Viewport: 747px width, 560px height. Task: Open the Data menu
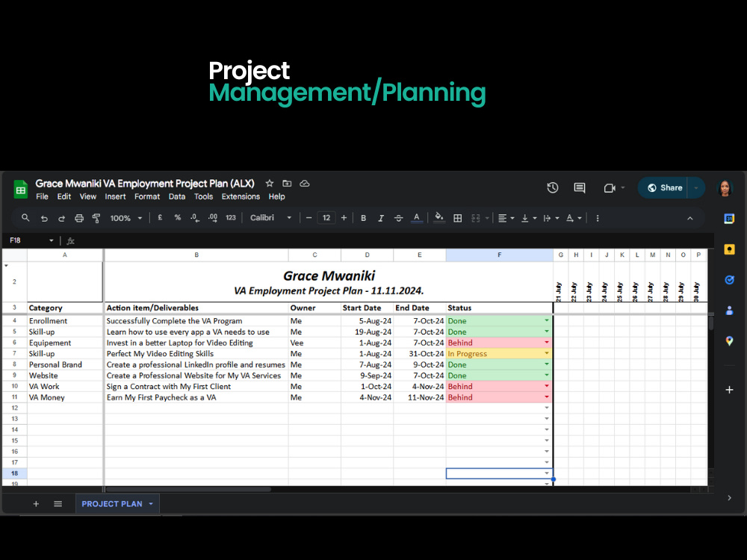pos(177,196)
